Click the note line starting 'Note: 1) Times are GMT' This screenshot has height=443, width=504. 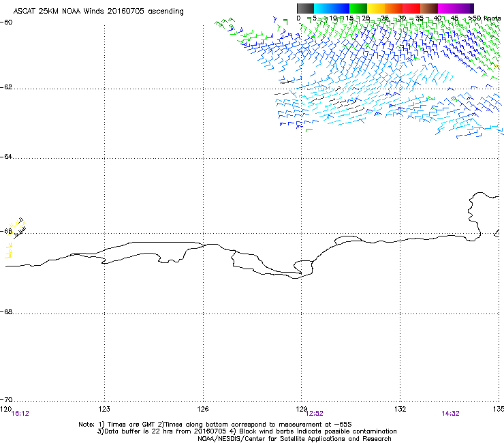[215, 425]
